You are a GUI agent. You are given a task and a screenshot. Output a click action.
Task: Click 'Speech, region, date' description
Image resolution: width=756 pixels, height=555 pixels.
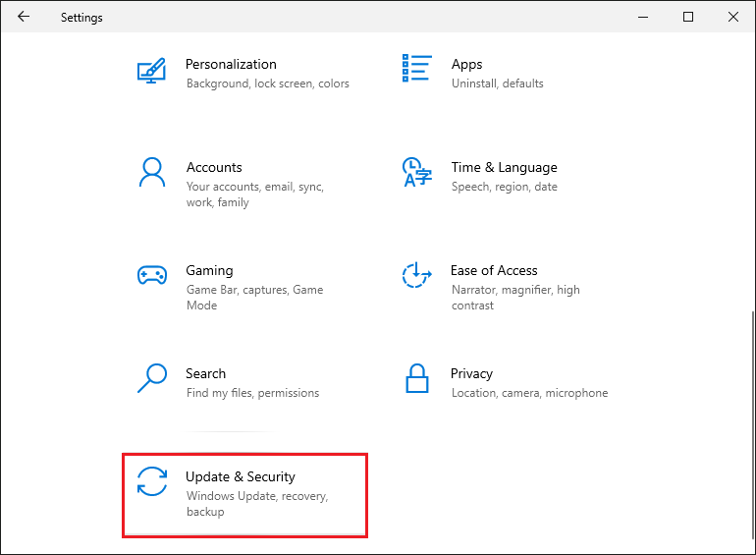504,187
